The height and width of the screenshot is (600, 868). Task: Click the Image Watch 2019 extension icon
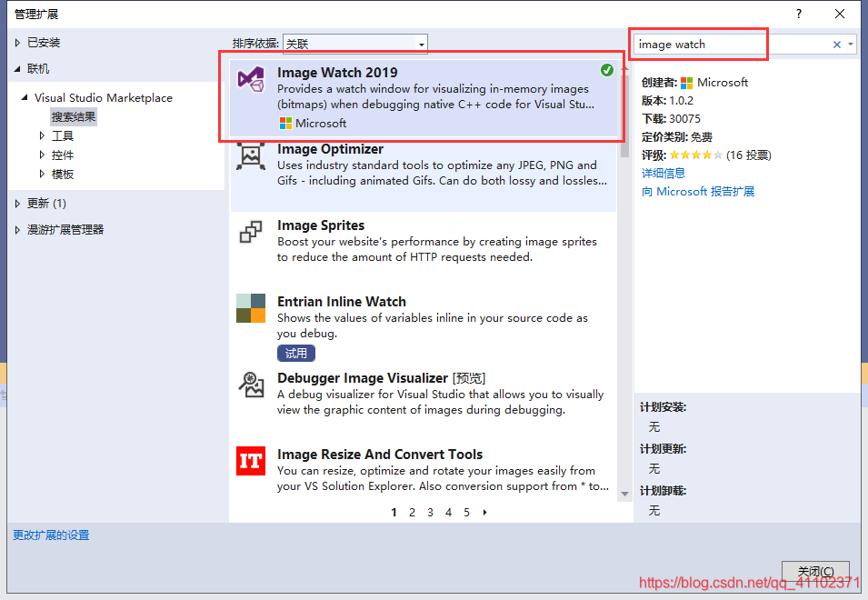pos(250,79)
